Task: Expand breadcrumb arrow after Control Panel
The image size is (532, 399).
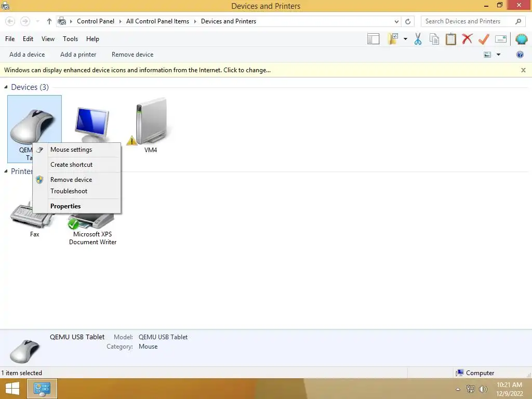Action: [120, 21]
